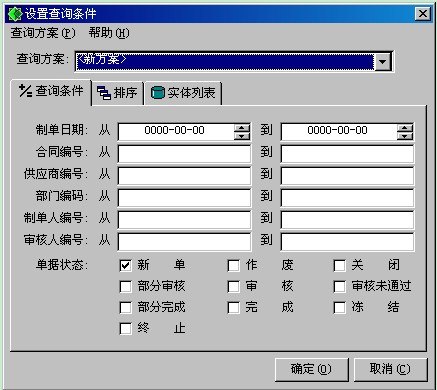The image size is (437, 390).
Task: Click the database cylinder icon on 实体列表 tab
Action: [x=158, y=93]
